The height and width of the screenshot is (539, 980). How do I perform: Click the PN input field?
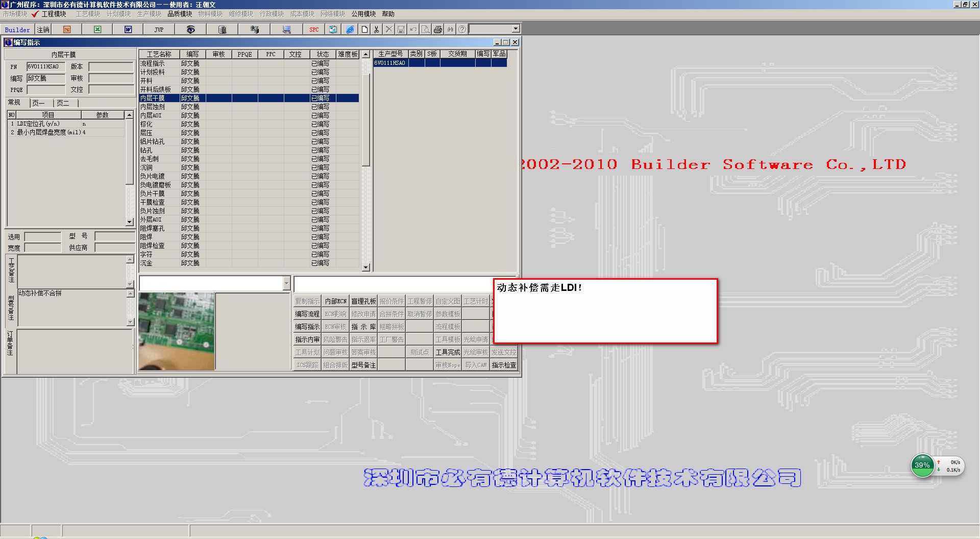point(46,66)
